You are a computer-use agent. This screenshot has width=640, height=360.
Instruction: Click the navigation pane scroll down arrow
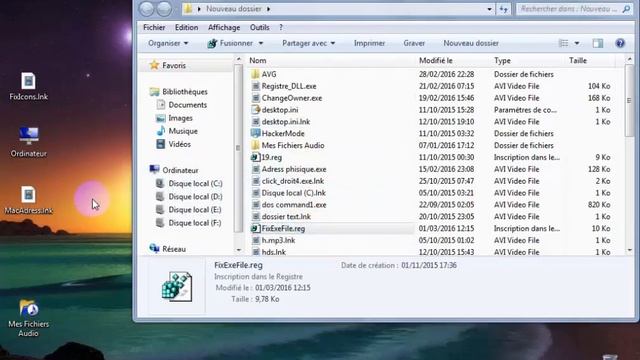(238, 250)
